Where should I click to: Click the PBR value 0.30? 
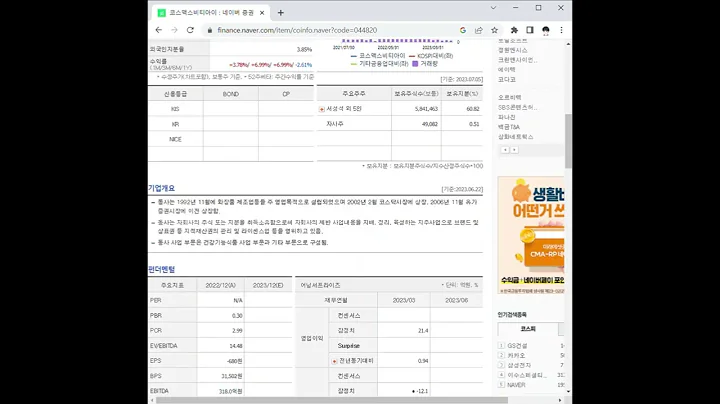click(x=237, y=316)
